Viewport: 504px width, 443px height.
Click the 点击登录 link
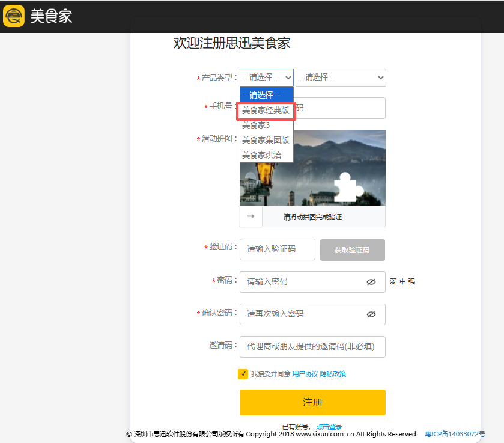click(x=329, y=427)
